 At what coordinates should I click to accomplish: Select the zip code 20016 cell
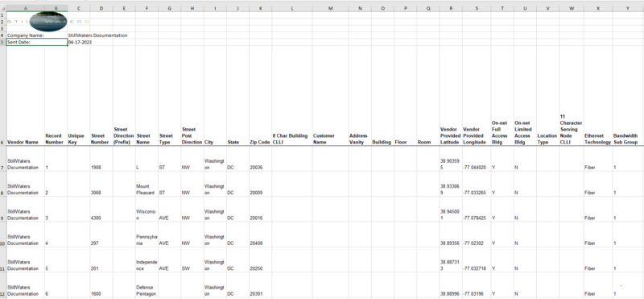(260, 210)
